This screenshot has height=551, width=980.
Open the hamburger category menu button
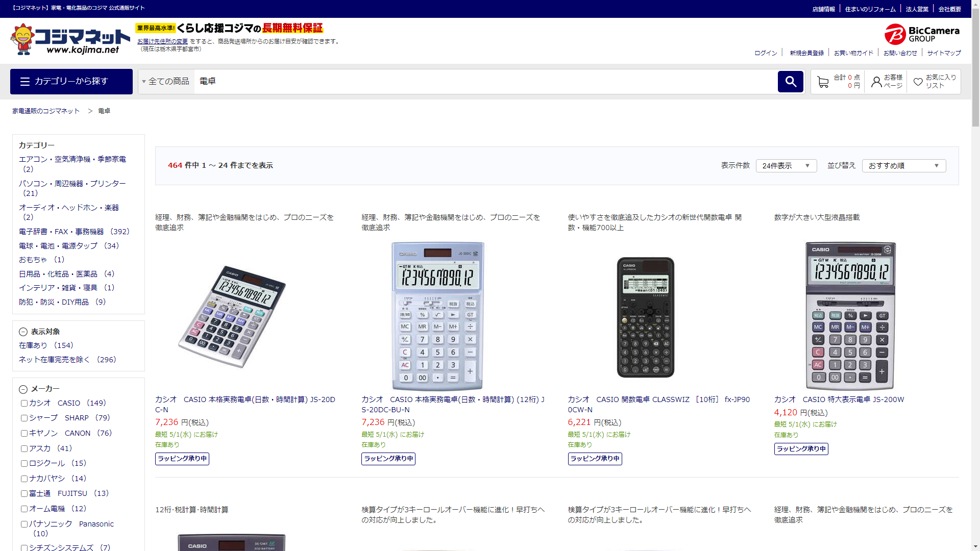pos(71,82)
